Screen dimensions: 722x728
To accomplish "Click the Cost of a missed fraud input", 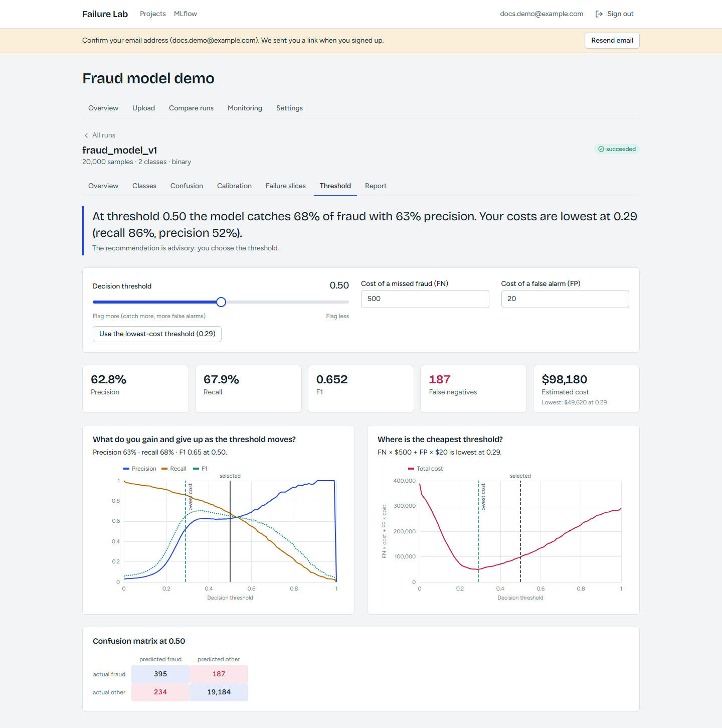I will pyautogui.click(x=425, y=299).
